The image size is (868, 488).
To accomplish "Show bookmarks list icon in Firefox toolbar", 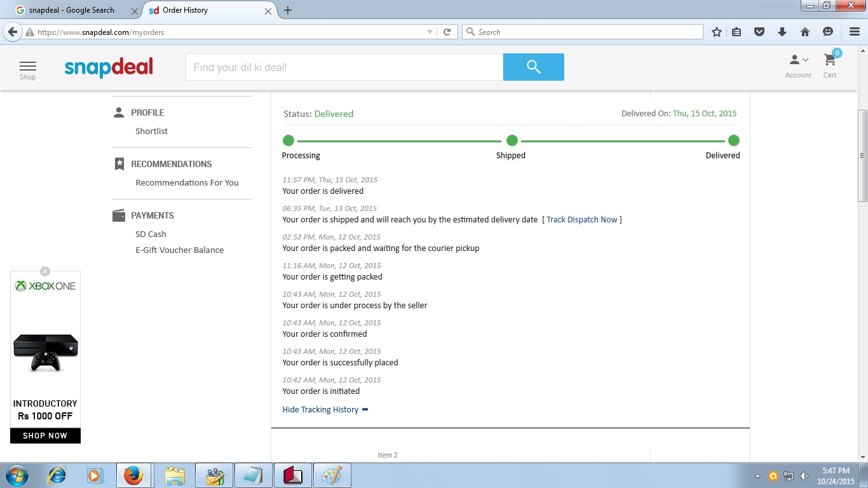I will click(736, 32).
